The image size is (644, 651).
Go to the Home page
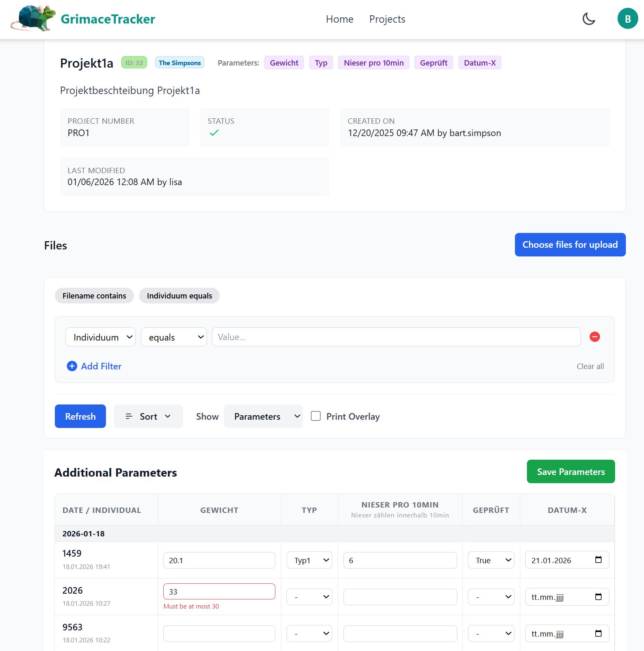(x=339, y=19)
